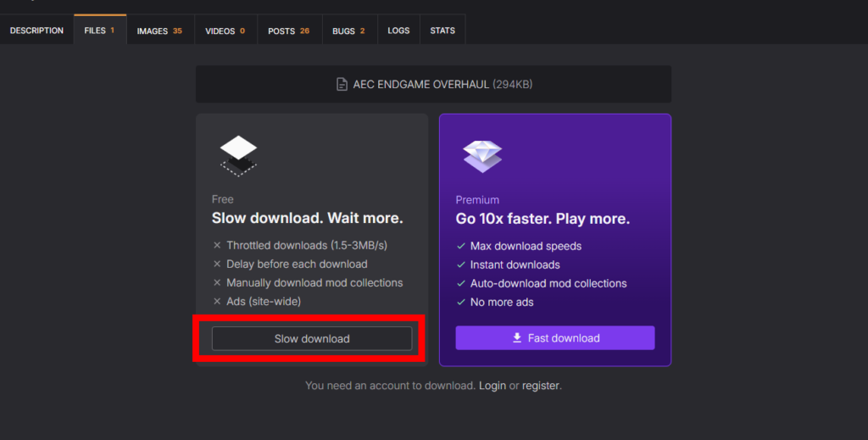Click the register link
Image resolution: width=868 pixels, height=440 pixels.
pos(540,386)
